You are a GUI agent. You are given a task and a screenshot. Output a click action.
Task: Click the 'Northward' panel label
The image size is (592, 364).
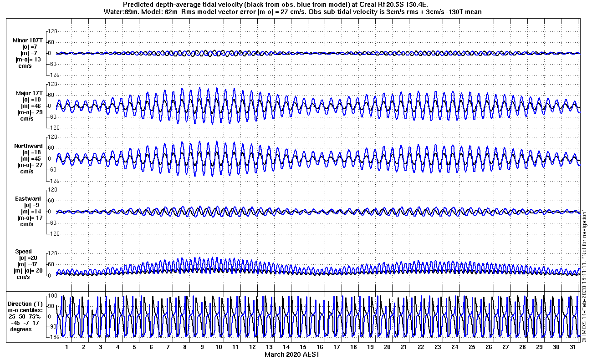click(28, 146)
